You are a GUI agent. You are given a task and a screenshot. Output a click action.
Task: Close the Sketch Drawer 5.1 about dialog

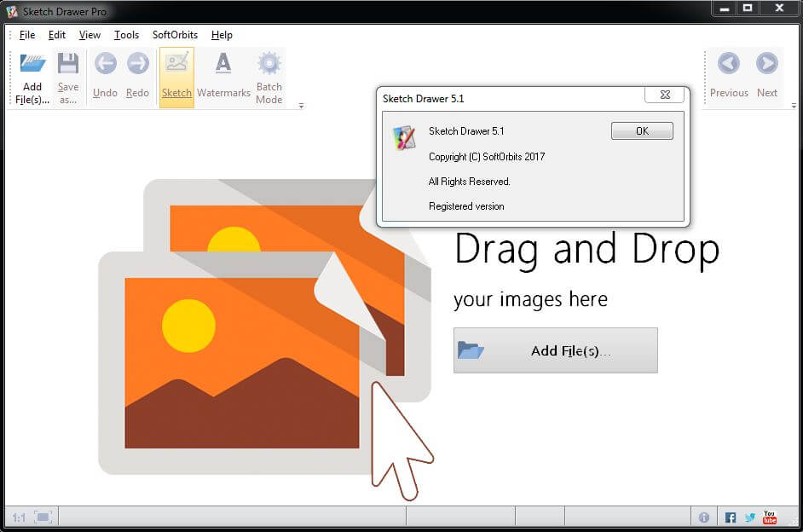(664, 95)
